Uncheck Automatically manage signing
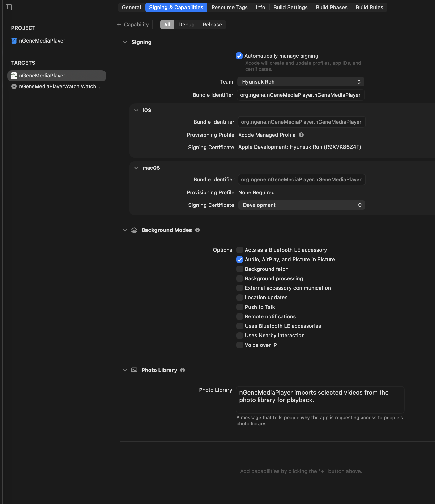The image size is (435, 504). (x=239, y=56)
